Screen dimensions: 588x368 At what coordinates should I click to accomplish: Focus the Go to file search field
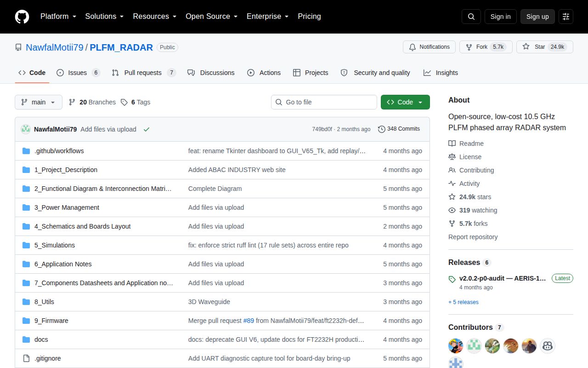[324, 102]
